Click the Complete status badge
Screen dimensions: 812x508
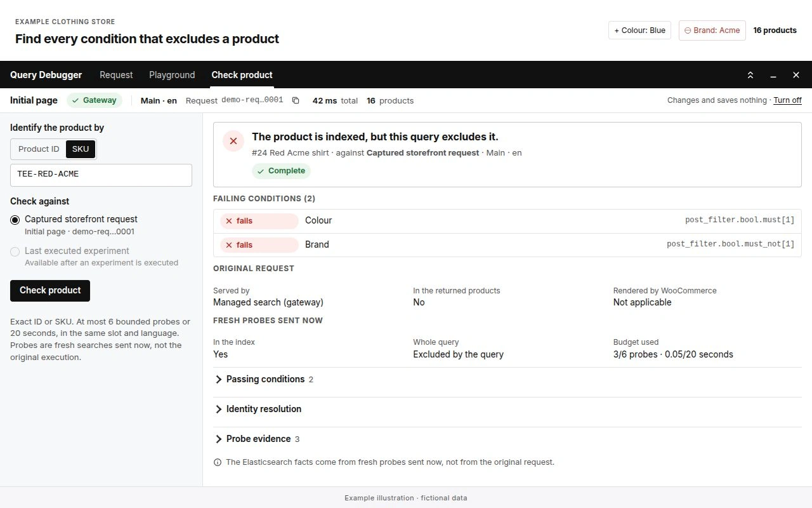(x=281, y=171)
